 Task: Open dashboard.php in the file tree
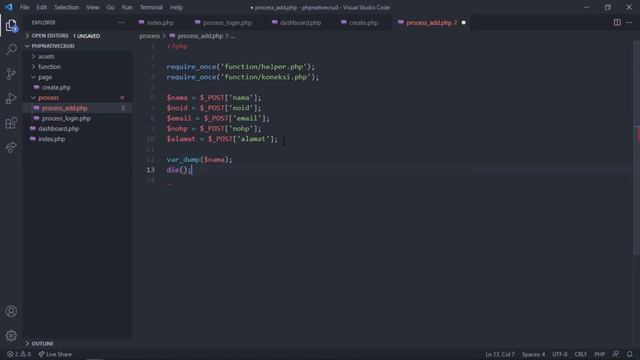(x=58, y=129)
